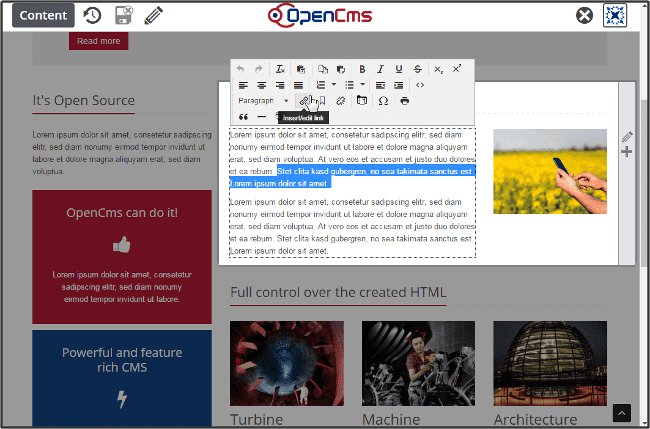Click the pencil edit icon in header

coord(153,15)
